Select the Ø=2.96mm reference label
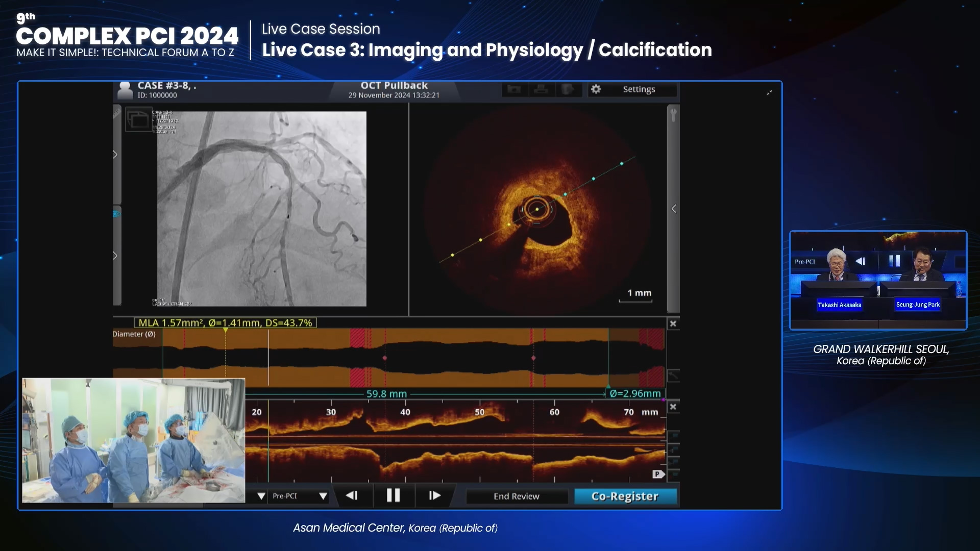 tap(635, 393)
